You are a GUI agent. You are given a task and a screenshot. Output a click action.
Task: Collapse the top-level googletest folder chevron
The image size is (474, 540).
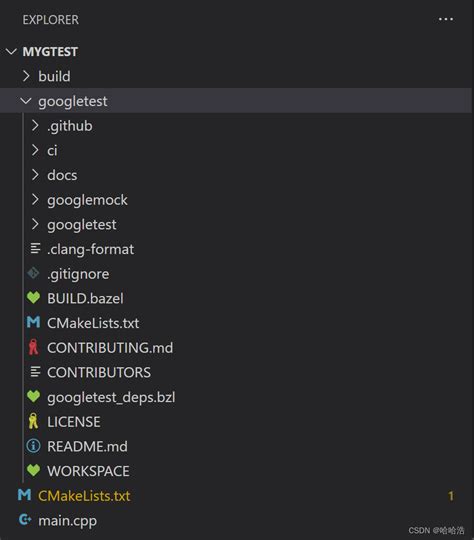click(26, 101)
